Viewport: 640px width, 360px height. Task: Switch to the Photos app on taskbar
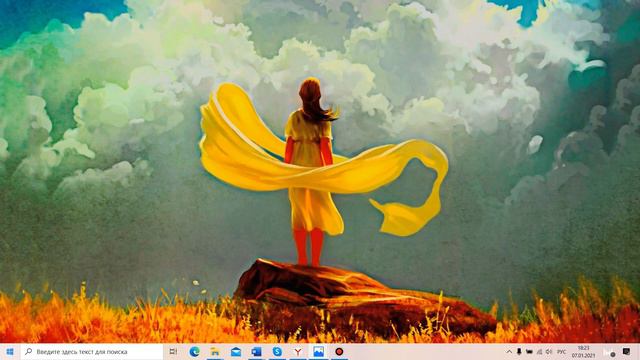[x=319, y=351]
